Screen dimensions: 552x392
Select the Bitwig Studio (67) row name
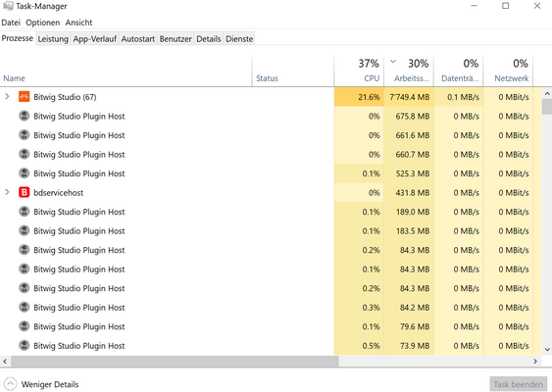point(65,97)
